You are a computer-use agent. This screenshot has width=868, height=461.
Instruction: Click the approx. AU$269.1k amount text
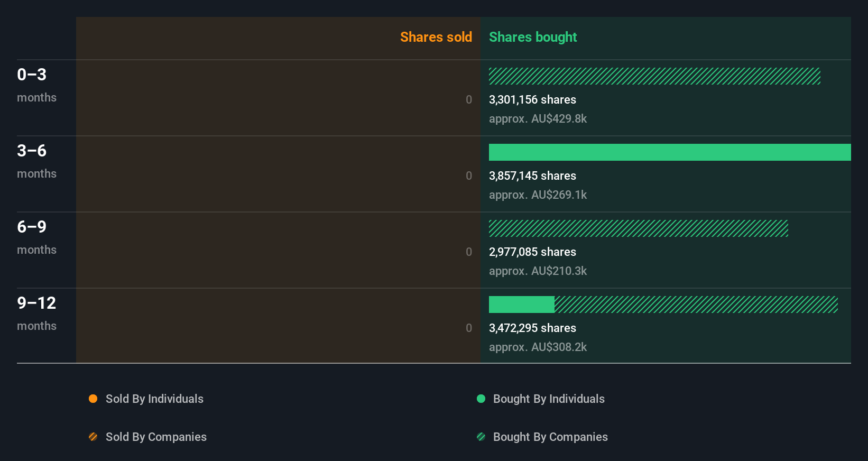click(538, 195)
